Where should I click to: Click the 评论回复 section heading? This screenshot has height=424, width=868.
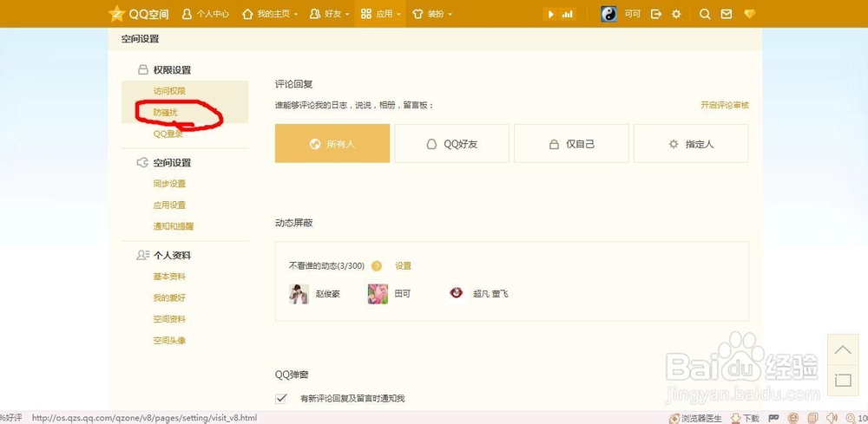[294, 84]
